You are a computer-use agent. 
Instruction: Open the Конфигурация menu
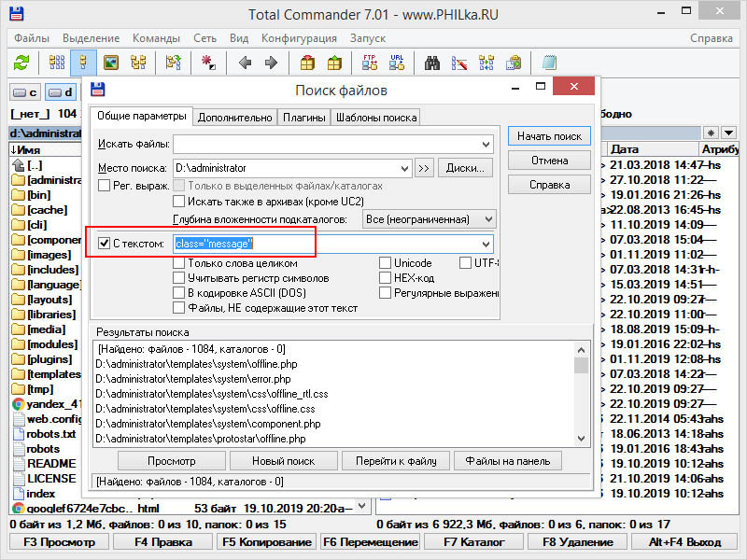tap(299, 38)
